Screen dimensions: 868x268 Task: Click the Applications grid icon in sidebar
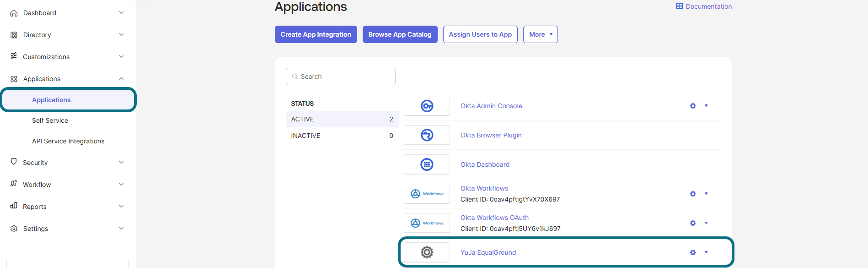14,79
